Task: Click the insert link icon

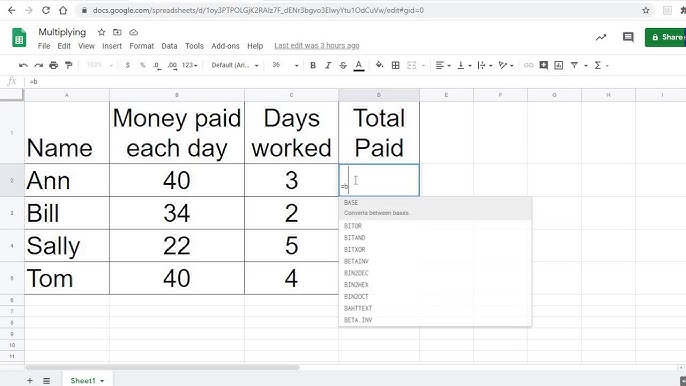Action: [x=528, y=65]
